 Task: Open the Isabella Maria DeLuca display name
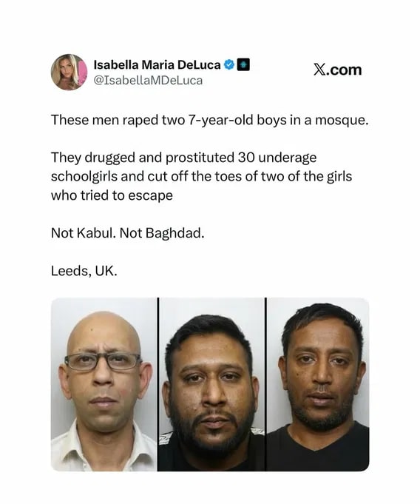pos(157,65)
